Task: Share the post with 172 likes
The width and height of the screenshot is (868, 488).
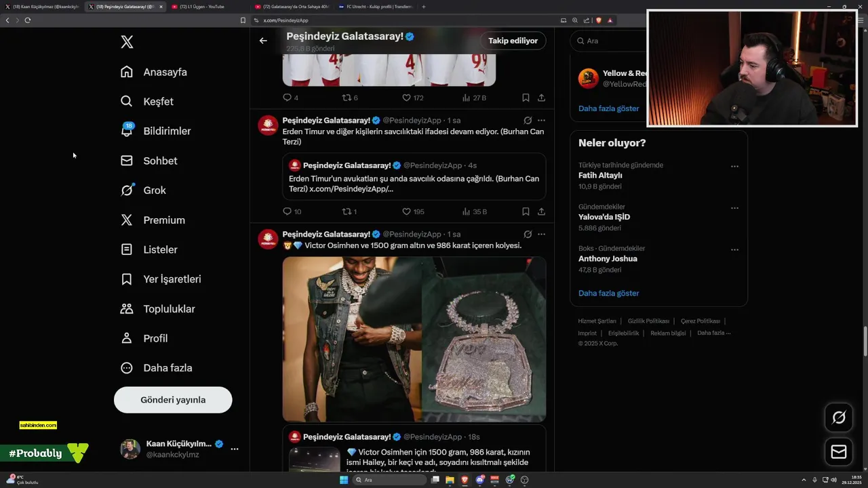Action: [x=541, y=98]
